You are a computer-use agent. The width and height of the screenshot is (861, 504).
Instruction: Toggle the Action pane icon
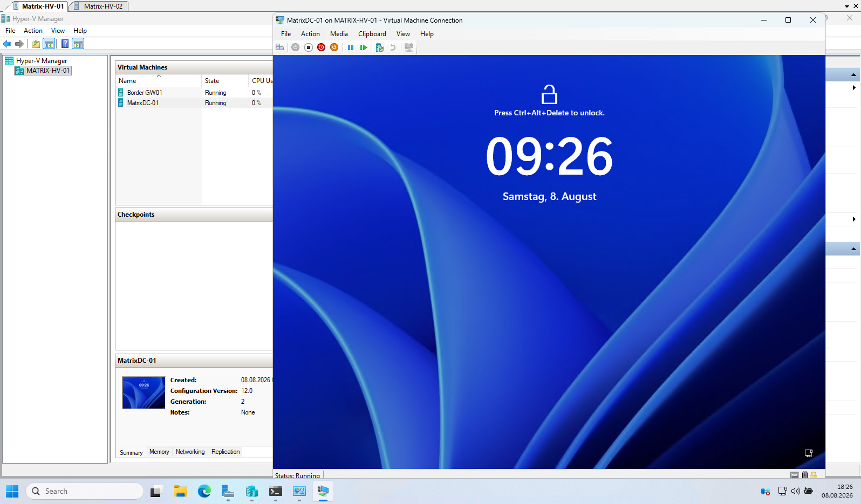click(78, 44)
